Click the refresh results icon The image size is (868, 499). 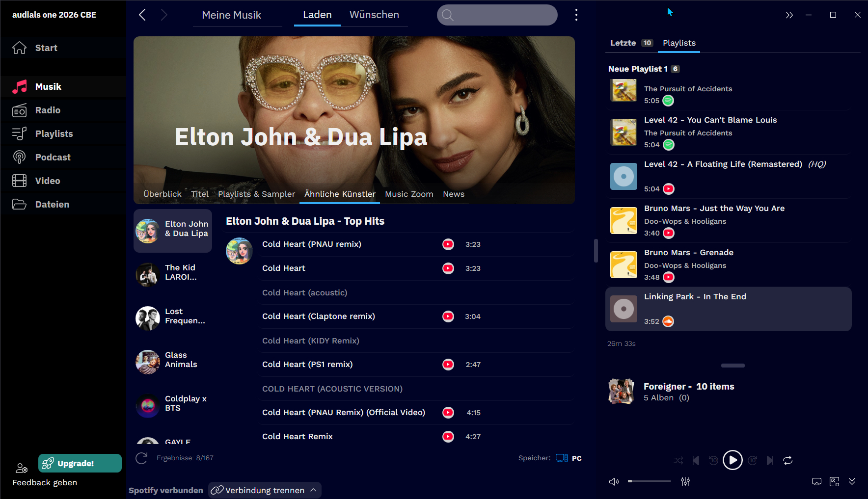point(141,458)
